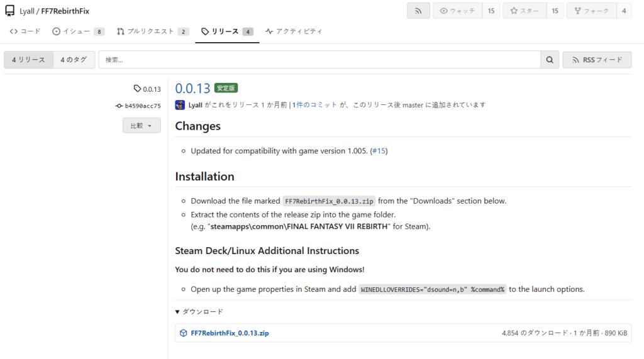Click the スター star button
Screen dimensions: 644x359
pos(525,11)
